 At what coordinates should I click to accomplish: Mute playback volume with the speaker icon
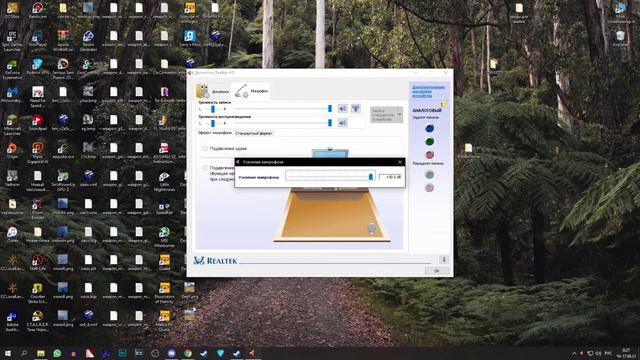[x=342, y=122]
